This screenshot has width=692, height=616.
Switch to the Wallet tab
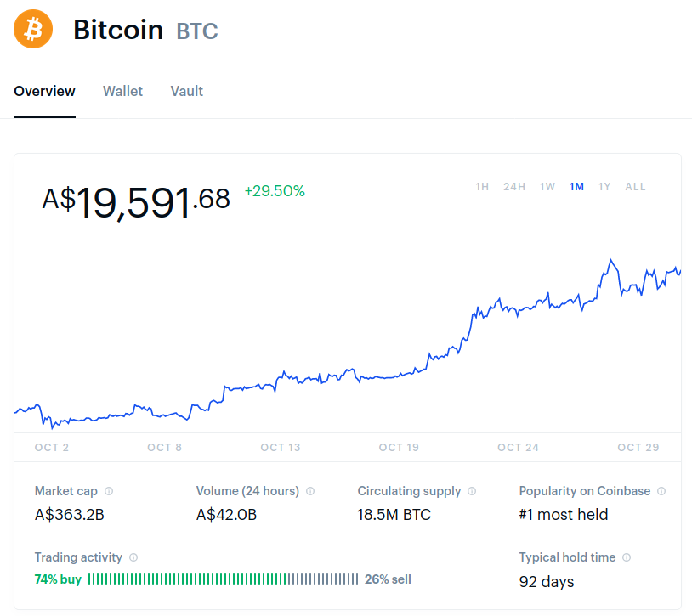[x=122, y=91]
